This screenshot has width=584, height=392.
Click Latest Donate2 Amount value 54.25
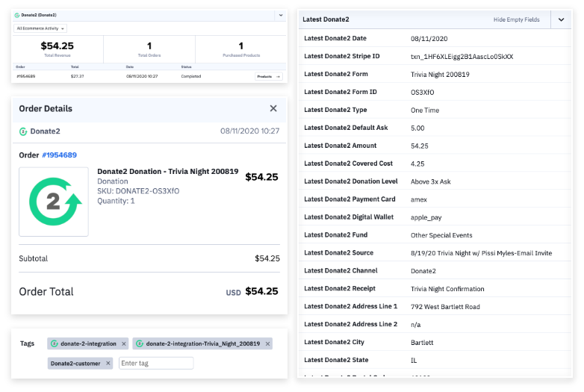420,146
